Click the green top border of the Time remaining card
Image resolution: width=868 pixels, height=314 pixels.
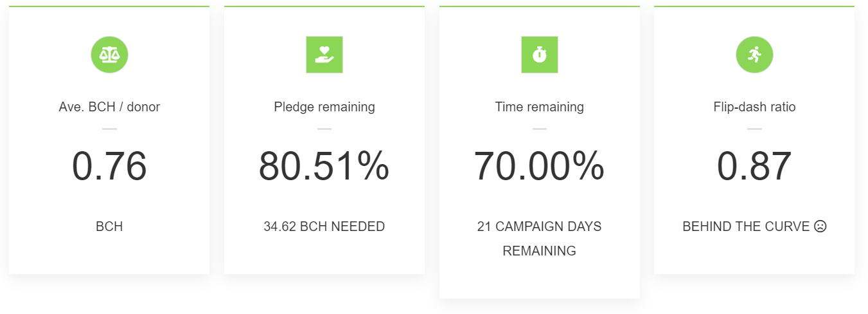[540, 6]
